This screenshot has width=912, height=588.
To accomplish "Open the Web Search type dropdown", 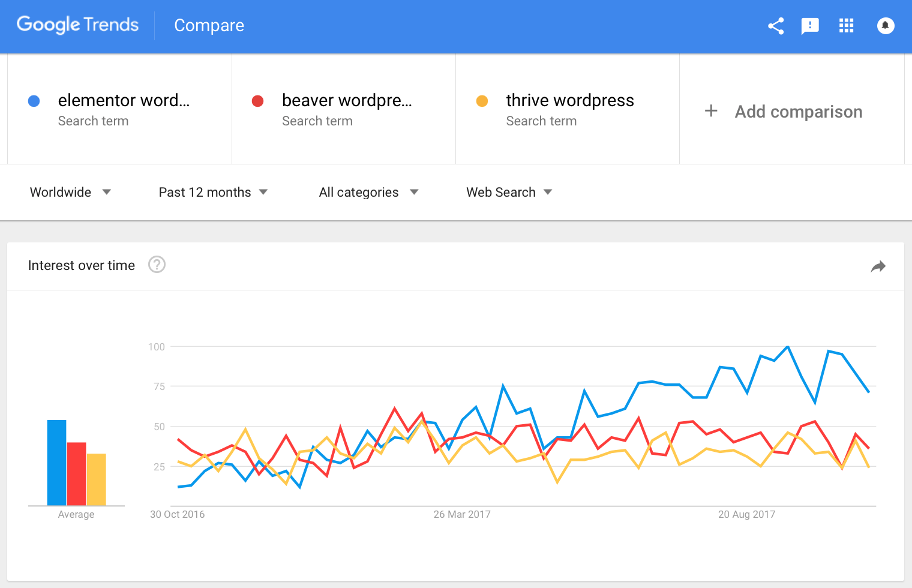I will (509, 192).
